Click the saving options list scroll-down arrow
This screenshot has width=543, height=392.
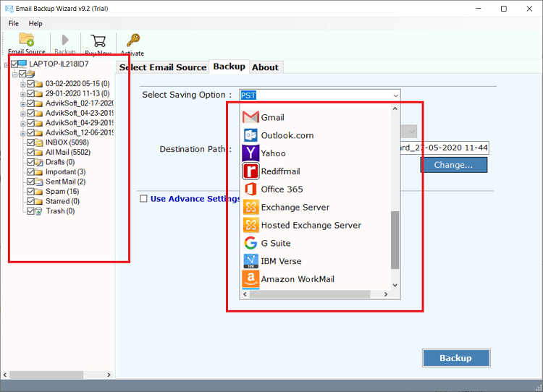coord(395,286)
